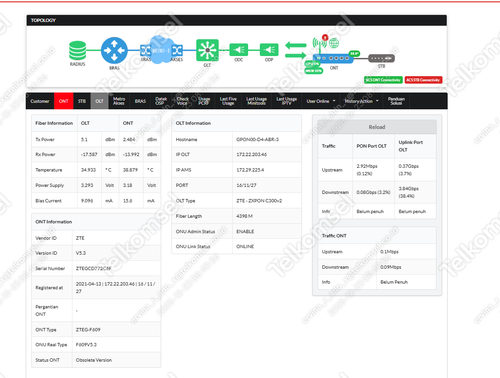Open the STB tab
This screenshot has width=500, height=378.
click(82, 101)
